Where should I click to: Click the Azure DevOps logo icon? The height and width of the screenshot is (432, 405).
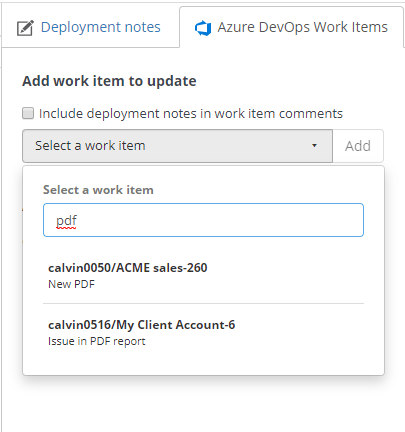(x=203, y=28)
